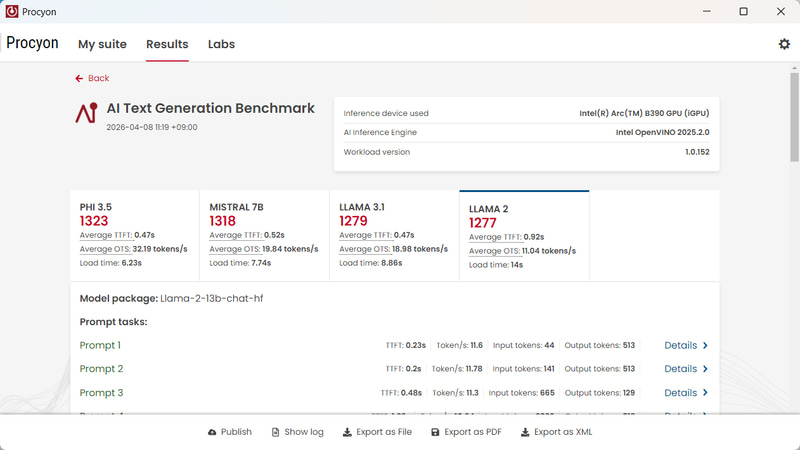Click Export as File
800x450 pixels.
pos(377,432)
